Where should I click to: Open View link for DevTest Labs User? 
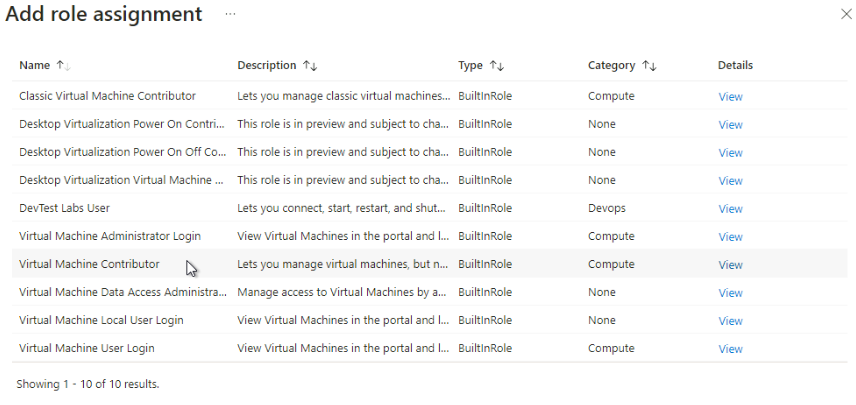click(x=730, y=209)
